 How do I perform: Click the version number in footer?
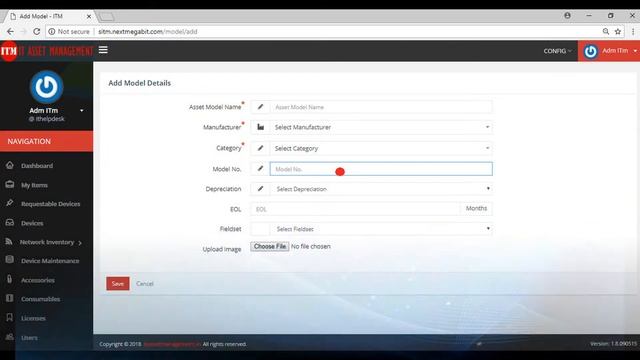pos(613,344)
